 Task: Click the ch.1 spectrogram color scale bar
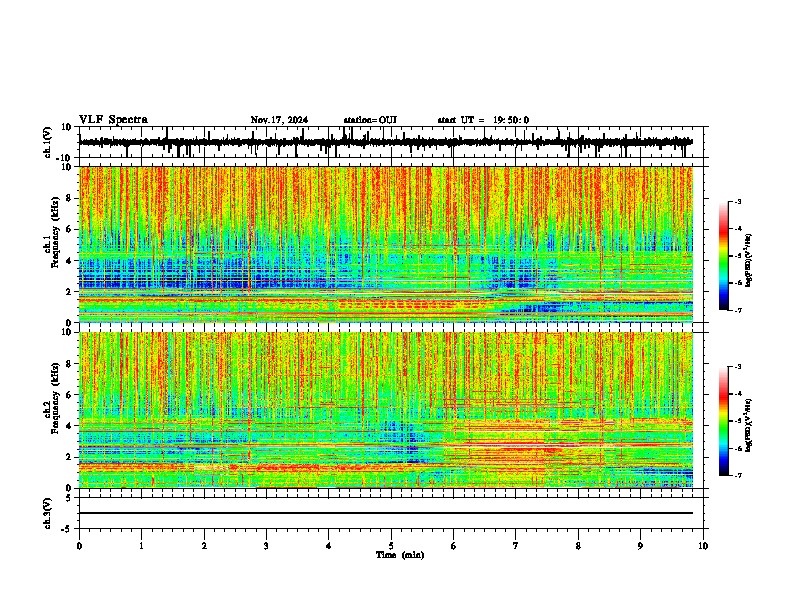click(724, 256)
